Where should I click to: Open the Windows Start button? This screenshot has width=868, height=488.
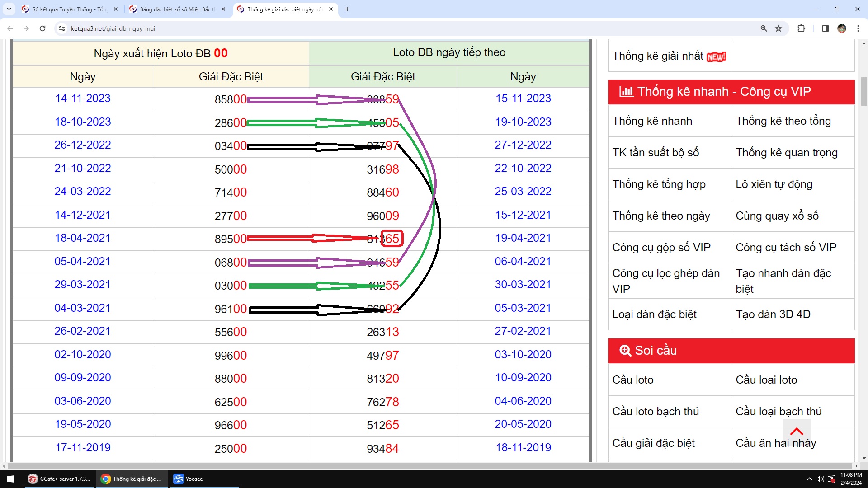click(x=11, y=479)
